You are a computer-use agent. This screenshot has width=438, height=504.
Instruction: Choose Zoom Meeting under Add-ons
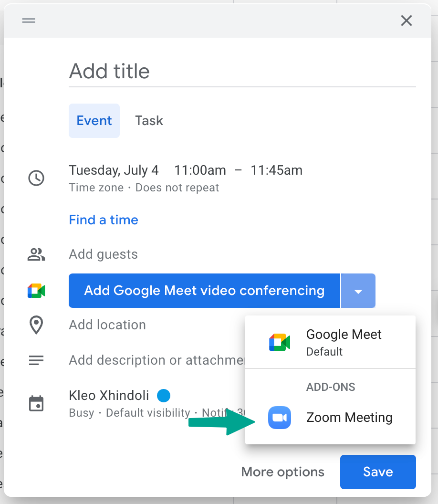click(x=349, y=417)
